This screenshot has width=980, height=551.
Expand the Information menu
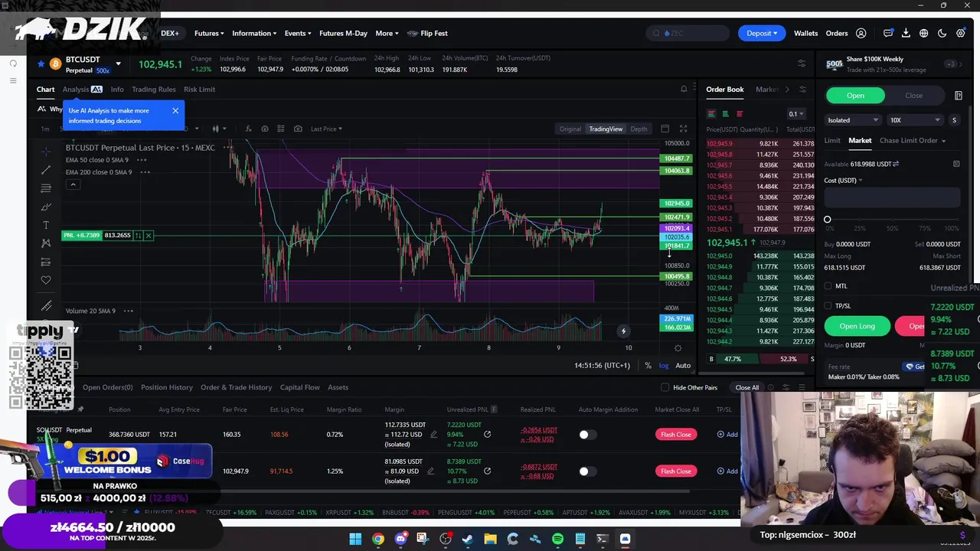pos(254,33)
